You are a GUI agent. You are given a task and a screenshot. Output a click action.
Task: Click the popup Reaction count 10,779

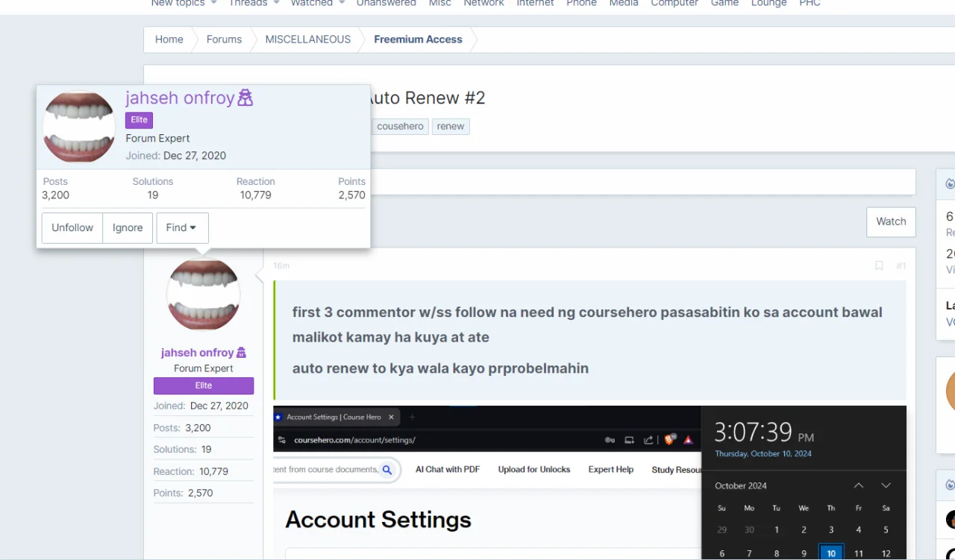[x=255, y=195]
